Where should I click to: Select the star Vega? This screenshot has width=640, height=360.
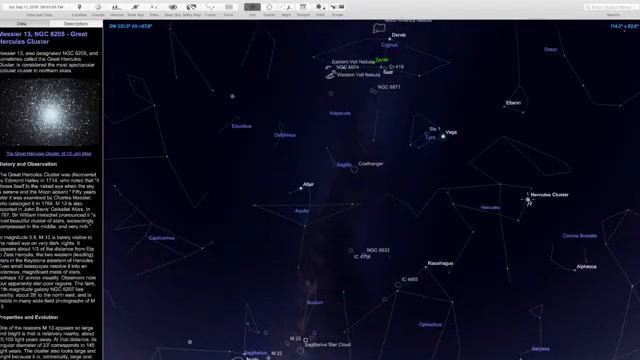click(x=443, y=136)
